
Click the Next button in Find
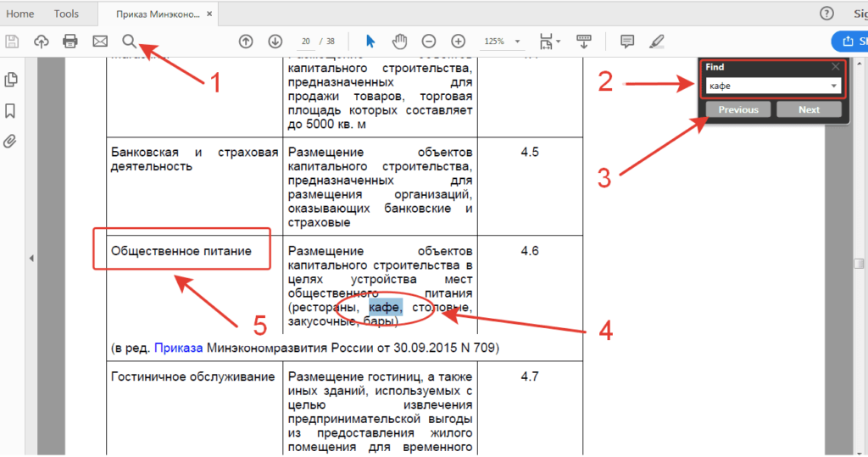(809, 109)
